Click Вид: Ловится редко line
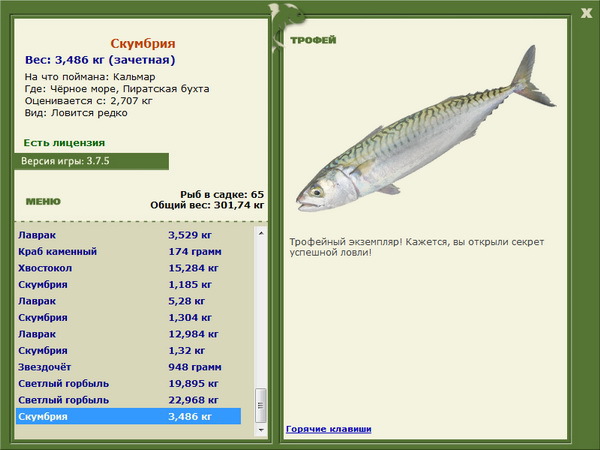Image resolution: width=600 pixels, height=450 pixels. [x=76, y=113]
